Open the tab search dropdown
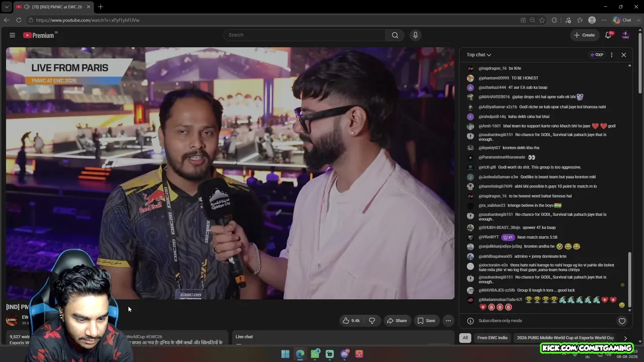The image size is (644, 362). click(7, 7)
